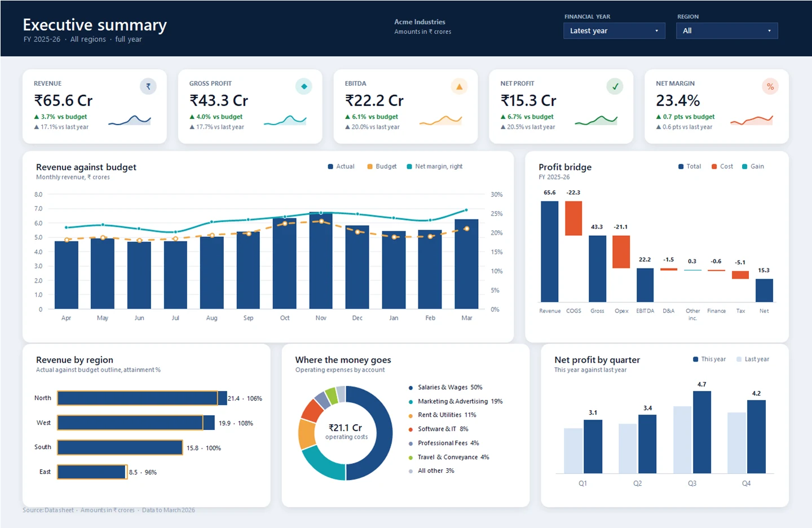The height and width of the screenshot is (528, 812).
Task: Click the Q4 this year bar labeled 4.2
Action: (x=756, y=437)
